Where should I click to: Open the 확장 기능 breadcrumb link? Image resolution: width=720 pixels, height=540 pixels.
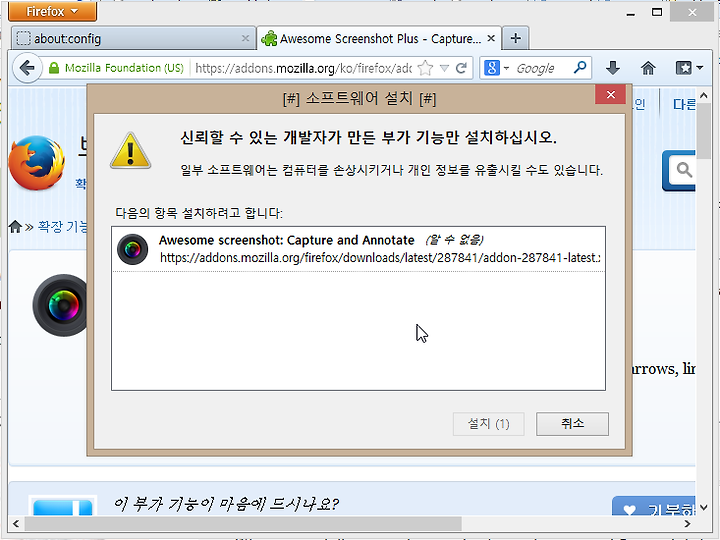click(x=62, y=226)
